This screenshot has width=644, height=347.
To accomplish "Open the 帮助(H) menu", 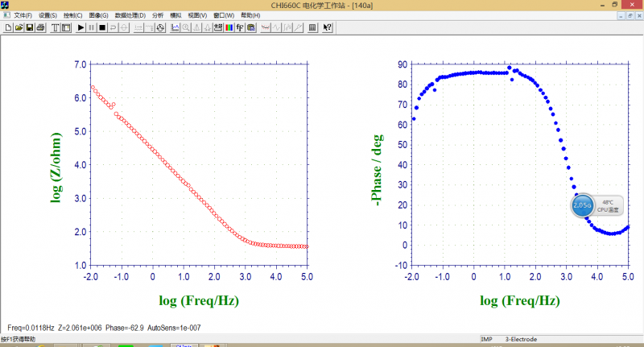I will [x=250, y=15].
